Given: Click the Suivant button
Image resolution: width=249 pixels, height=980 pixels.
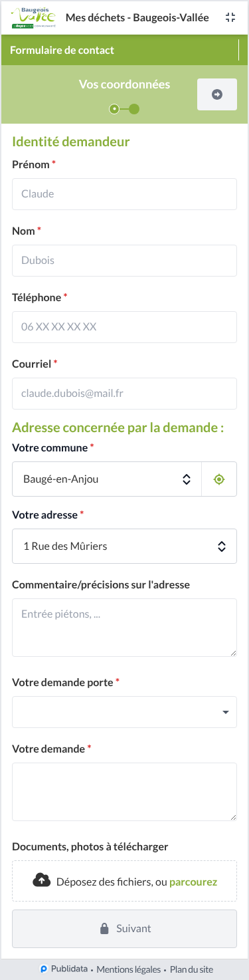Looking at the screenshot, I should 124,928.
